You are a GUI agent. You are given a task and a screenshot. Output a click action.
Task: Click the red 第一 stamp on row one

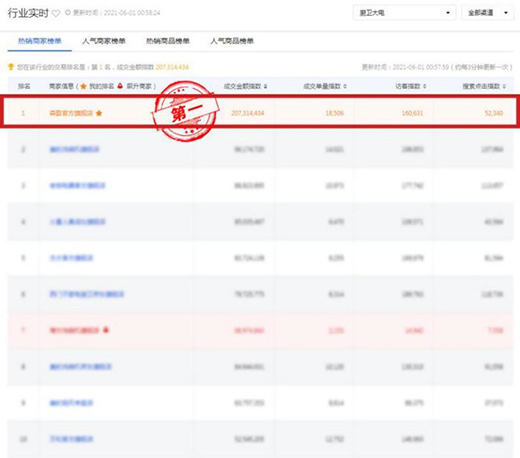click(185, 111)
